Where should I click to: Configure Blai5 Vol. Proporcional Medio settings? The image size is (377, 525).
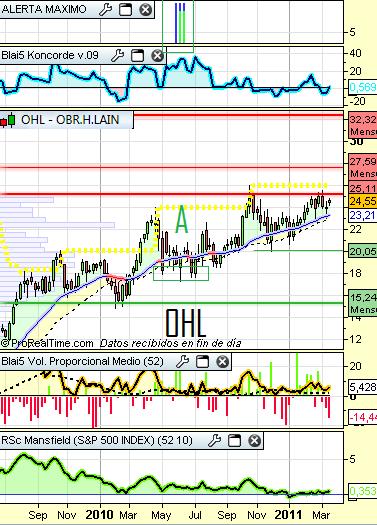(x=182, y=361)
